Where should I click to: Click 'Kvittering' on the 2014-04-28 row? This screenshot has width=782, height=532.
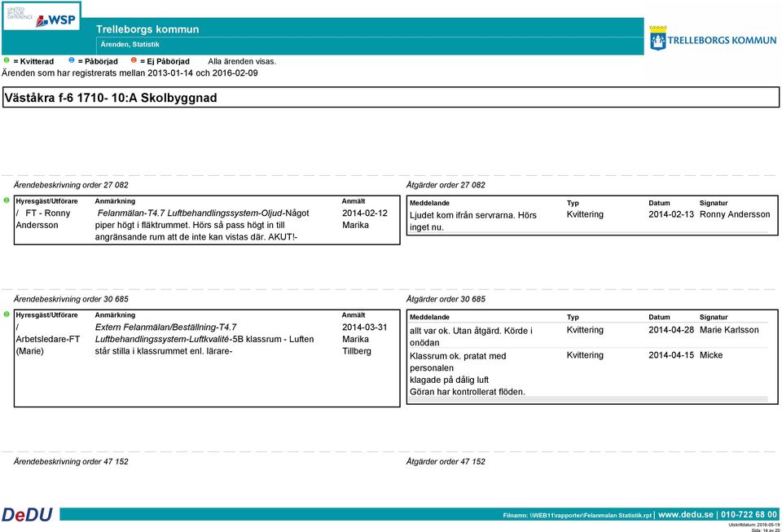pyautogui.click(x=585, y=330)
